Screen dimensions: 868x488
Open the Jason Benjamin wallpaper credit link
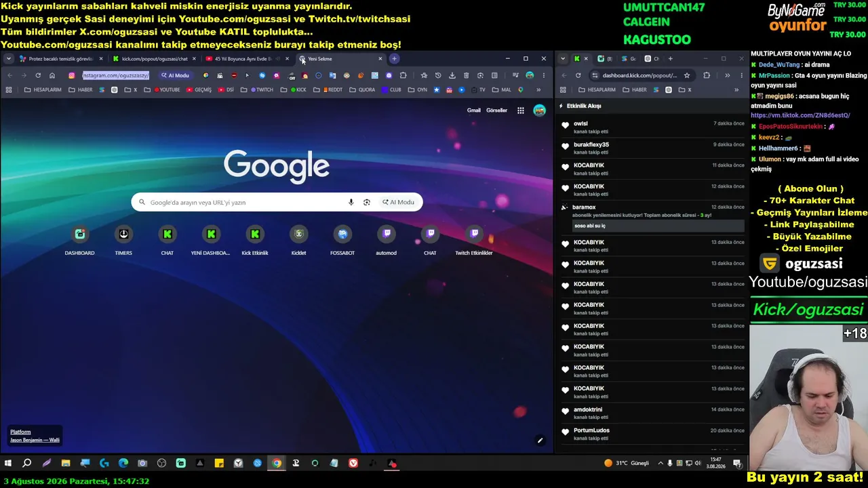pyautogui.click(x=35, y=440)
